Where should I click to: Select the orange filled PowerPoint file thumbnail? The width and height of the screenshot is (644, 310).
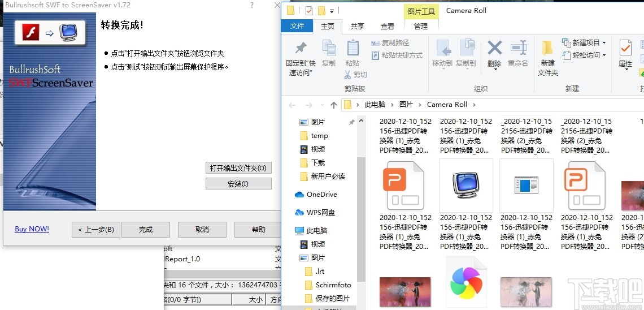click(x=405, y=186)
